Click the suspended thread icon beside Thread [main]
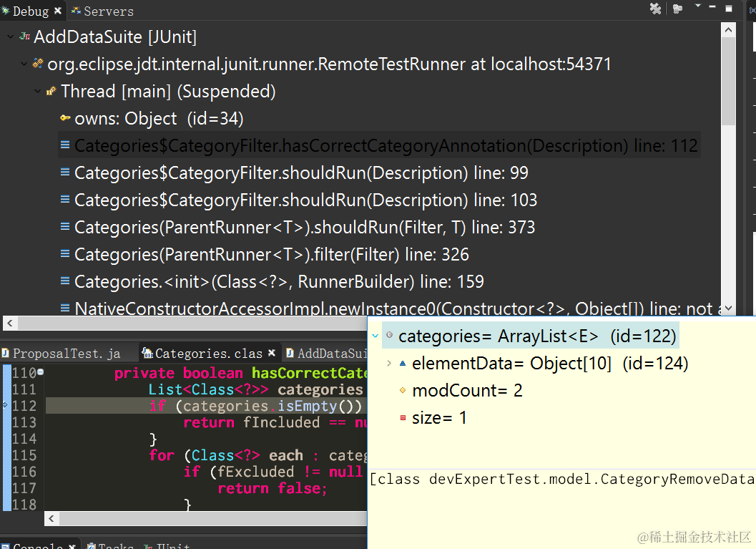 click(x=51, y=91)
